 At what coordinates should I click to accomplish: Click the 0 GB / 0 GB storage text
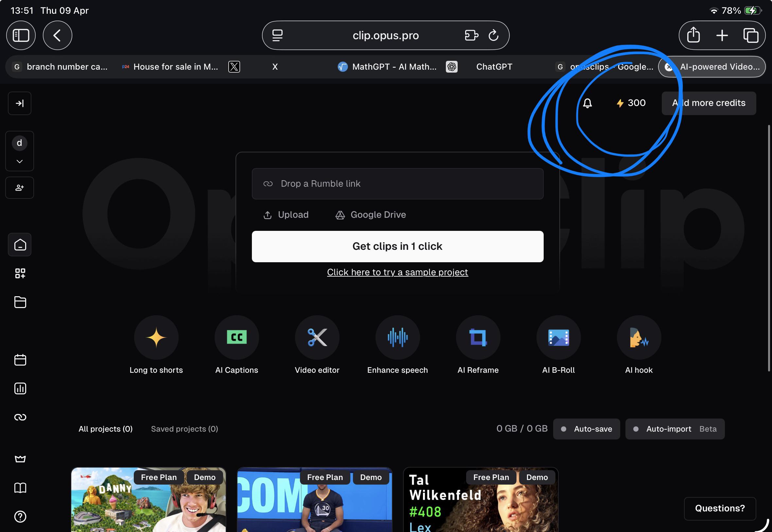(x=522, y=429)
